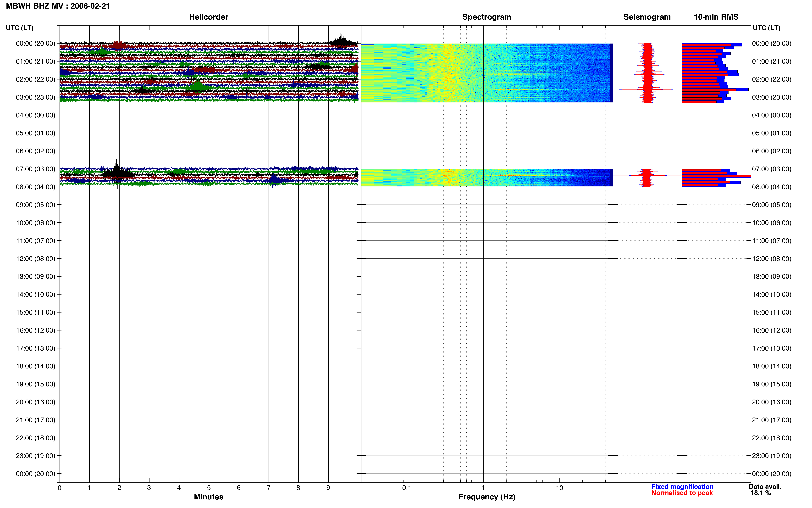Click the blue helicorder burst near minute 7 at 07:00
Screen dimensions: 812x508
(x=275, y=180)
